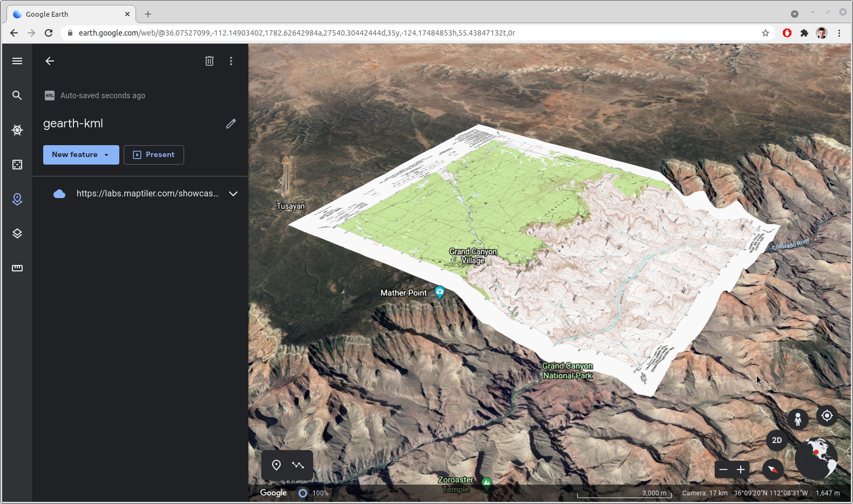Click the I'm Feeling Lucky dice icon
The width and height of the screenshot is (853, 504).
tap(17, 165)
